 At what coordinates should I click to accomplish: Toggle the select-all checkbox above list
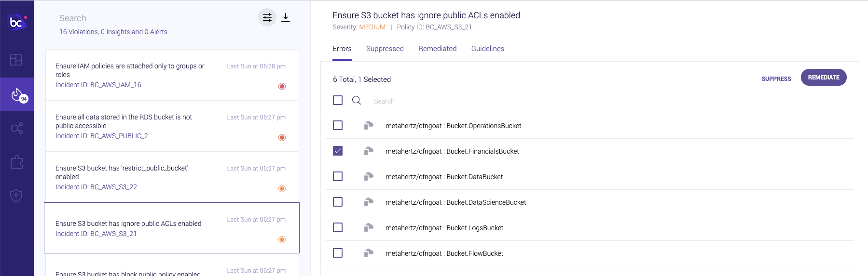338,100
